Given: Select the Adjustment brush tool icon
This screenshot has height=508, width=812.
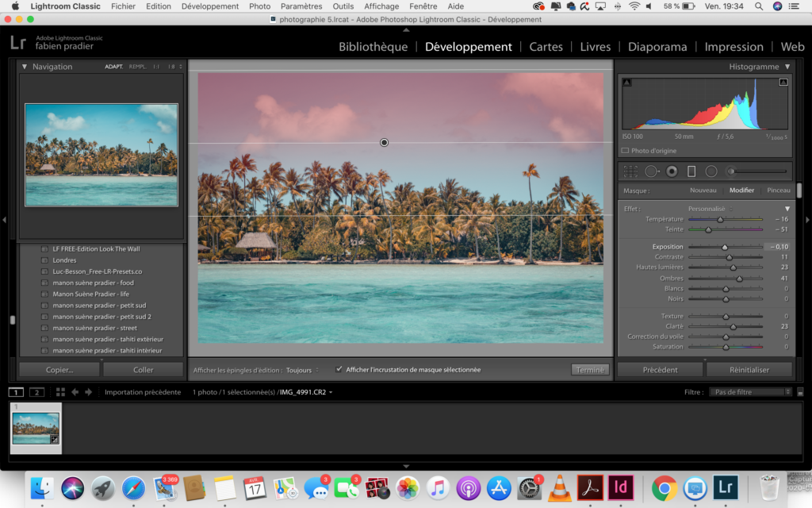Looking at the screenshot, I should 756,171.
